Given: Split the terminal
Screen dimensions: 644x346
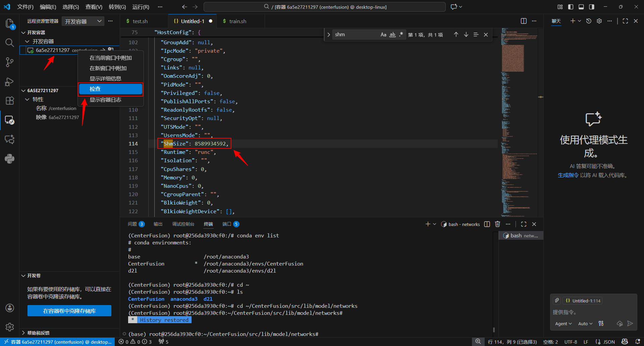Looking at the screenshot, I should 487,224.
